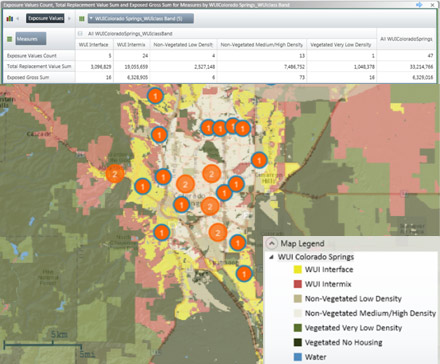Select the Total Replacement Value Sum row label

39,66
